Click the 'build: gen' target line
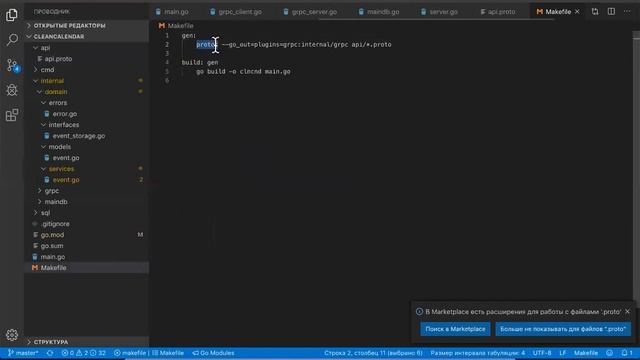 point(200,62)
